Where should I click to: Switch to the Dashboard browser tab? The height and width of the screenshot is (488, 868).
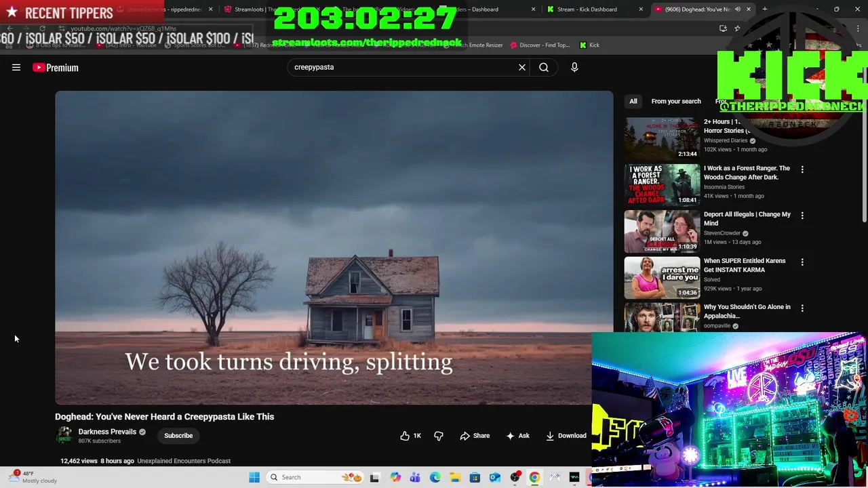pyautogui.click(x=479, y=9)
